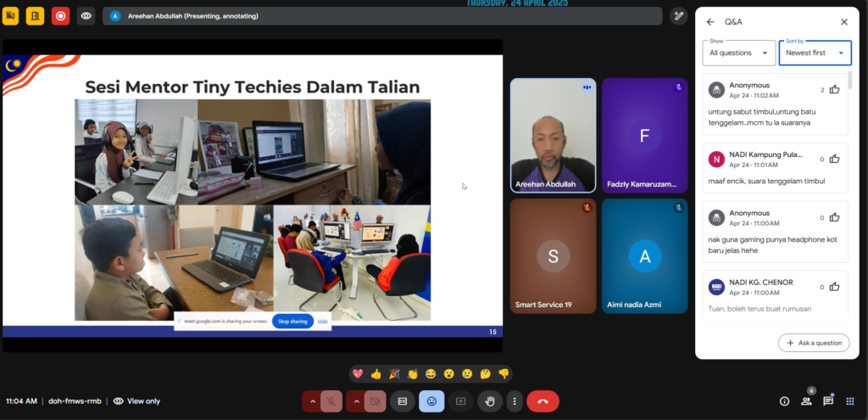Click question text 'maaf encik, suara tenggelam timbul'

(766, 182)
